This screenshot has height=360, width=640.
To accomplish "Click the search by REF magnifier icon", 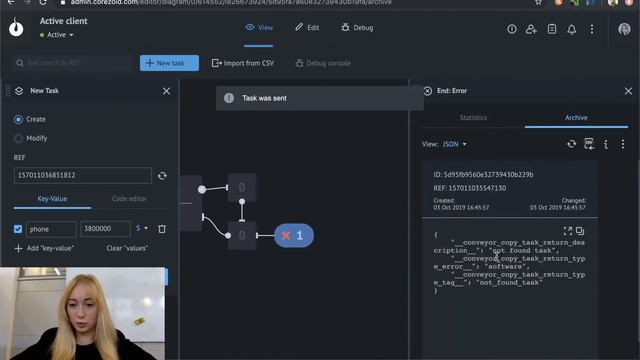I will pos(20,63).
